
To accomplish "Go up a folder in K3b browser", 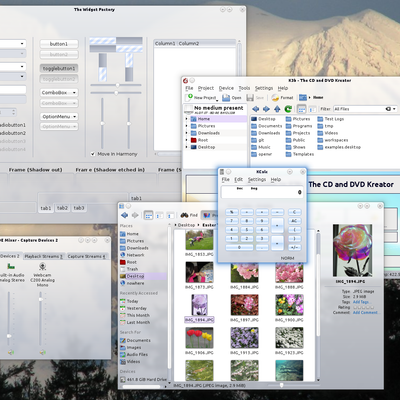I will [x=277, y=109].
